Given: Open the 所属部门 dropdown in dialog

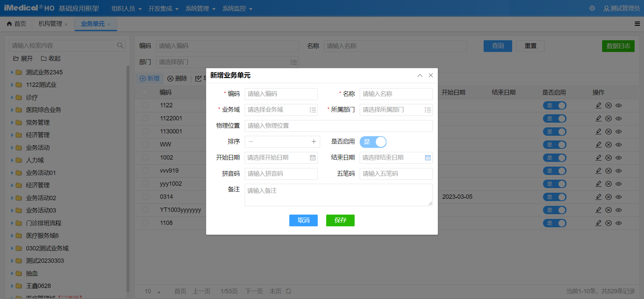Looking at the screenshot, I should 396,110.
